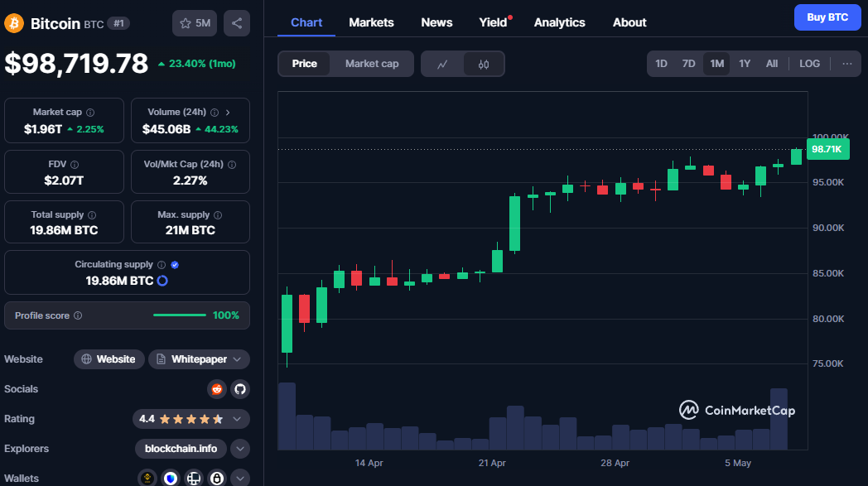Viewport: 868px width, 486px height.
Task: Click the FDV info icon
Action: (x=75, y=165)
